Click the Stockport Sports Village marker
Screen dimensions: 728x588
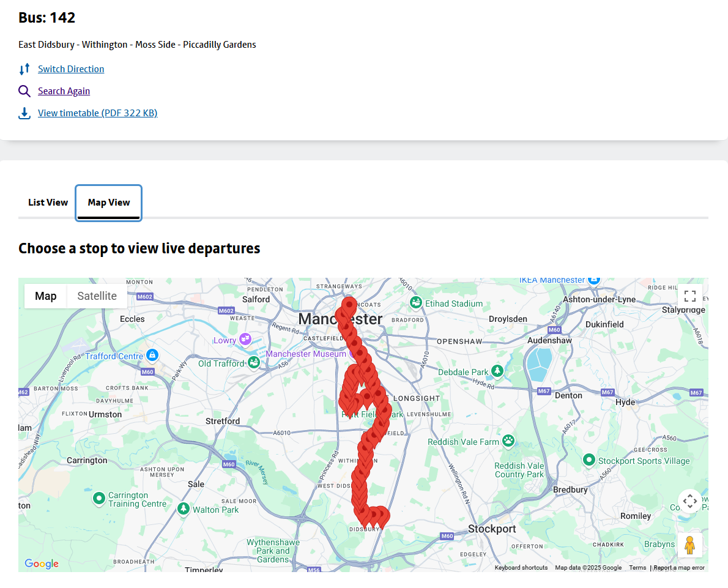tap(589, 460)
